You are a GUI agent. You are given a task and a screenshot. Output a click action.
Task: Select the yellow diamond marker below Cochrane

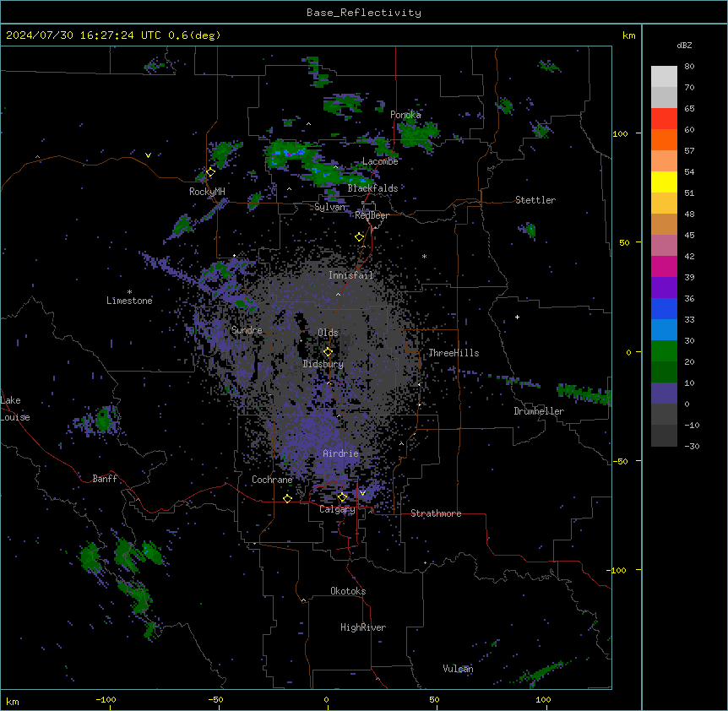click(x=287, y=498)
